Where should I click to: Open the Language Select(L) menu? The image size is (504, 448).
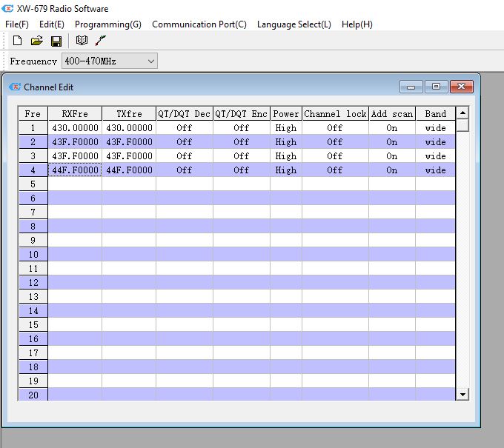[294, 24]
